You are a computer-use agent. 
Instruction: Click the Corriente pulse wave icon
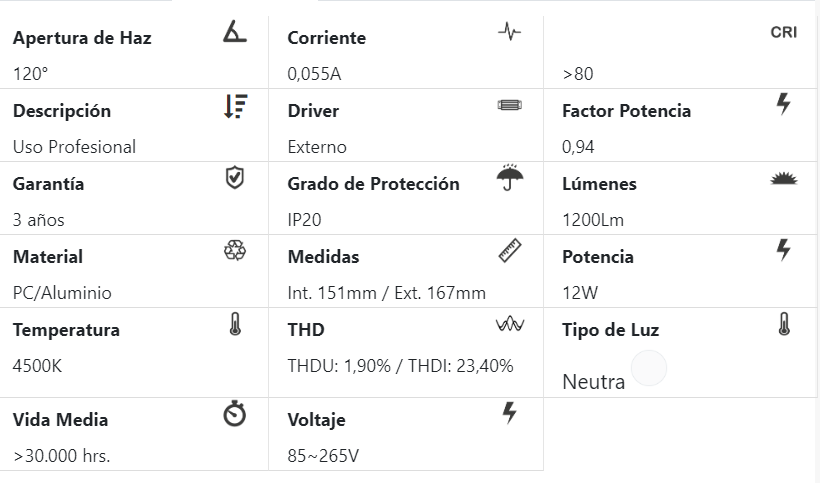pyautogui.click(x=509, y=32)
